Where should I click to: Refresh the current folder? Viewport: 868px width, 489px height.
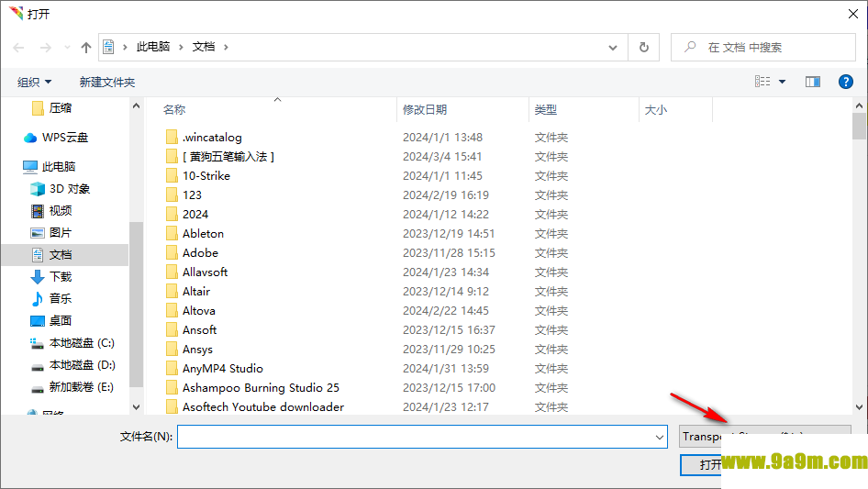click(x=644, y=48)
